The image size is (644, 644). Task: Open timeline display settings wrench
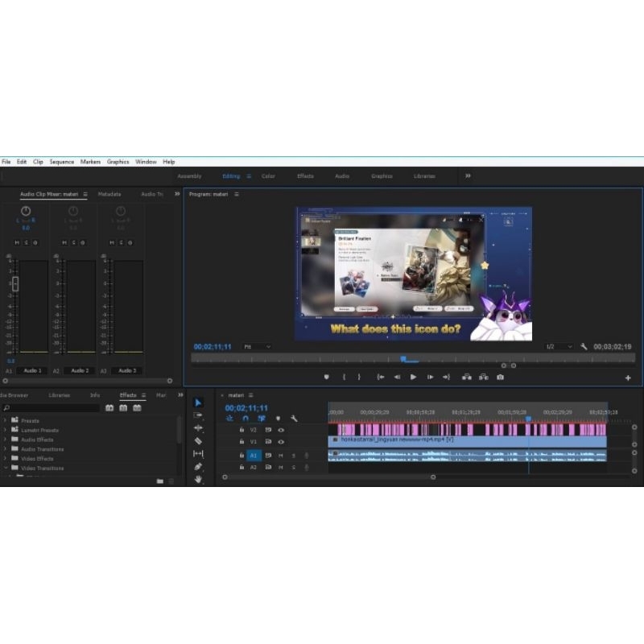(294, 419)
